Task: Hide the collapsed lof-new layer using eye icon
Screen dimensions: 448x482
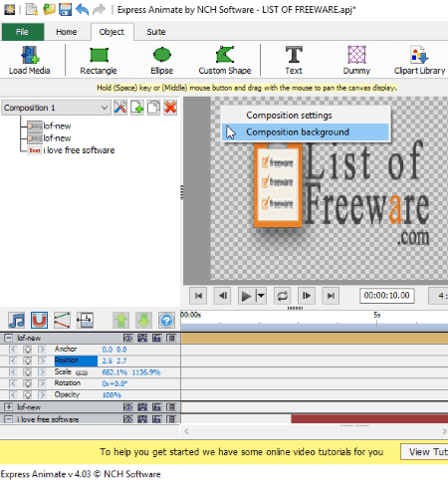Action: pos(128,407)
